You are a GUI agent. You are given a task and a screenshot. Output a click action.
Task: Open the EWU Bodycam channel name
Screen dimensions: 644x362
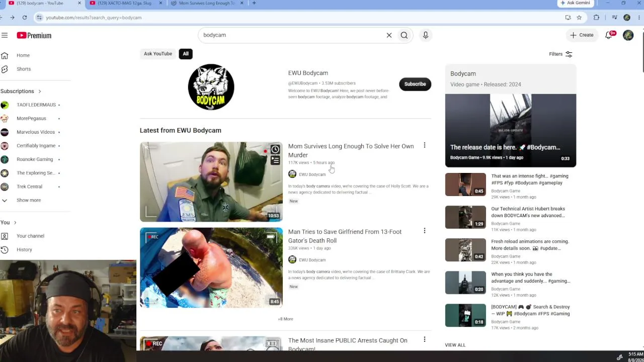(308, 73)
